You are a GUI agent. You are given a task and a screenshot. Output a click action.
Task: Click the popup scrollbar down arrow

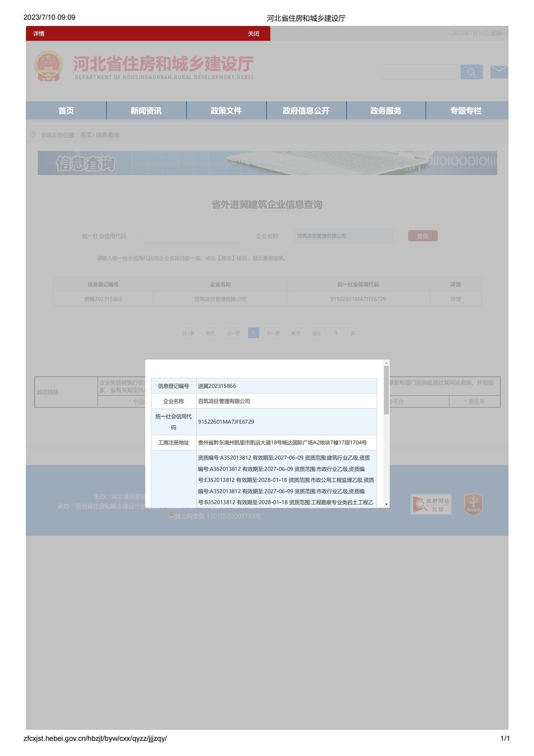pos(386,504)
